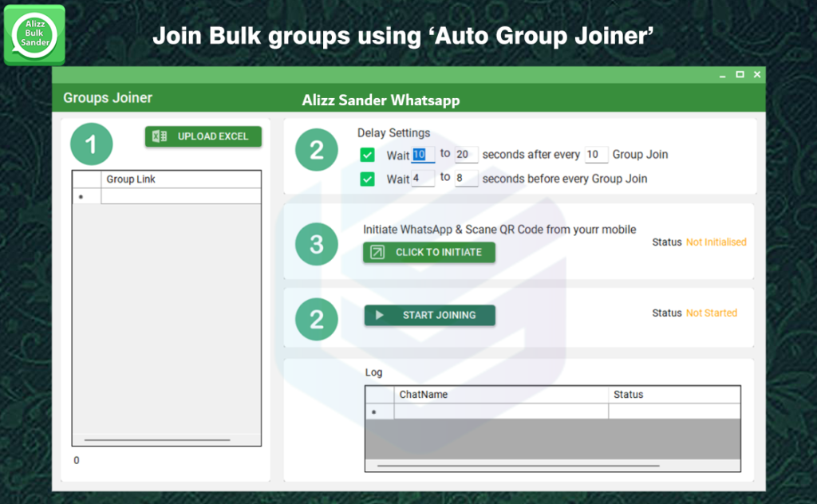This screenshot has width=817, height=504.
Task: Click the step 3 circle badge
Action: pyautogui.click(x=316, y=243)
